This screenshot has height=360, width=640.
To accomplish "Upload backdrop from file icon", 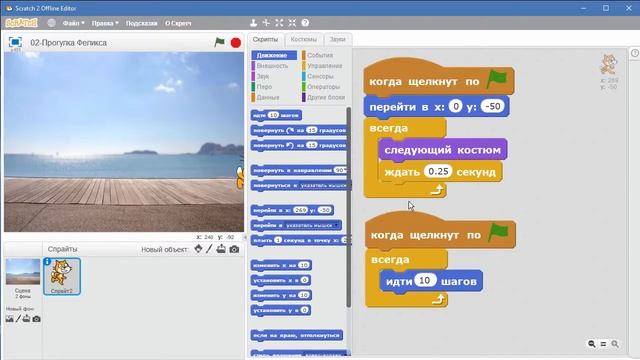I will click(x=27, y=319).
